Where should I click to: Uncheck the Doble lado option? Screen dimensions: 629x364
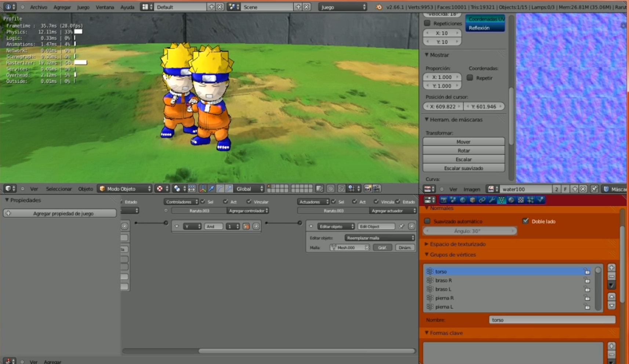tap(526, 221)
